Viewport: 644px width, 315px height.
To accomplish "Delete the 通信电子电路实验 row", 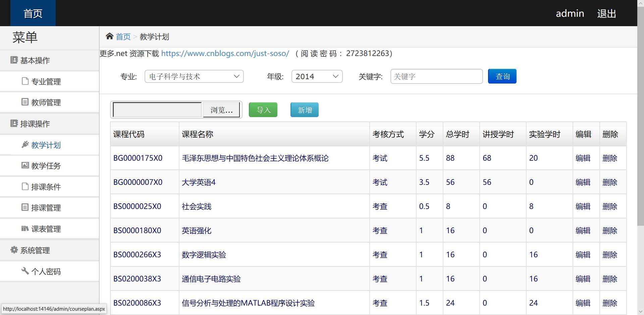I will tap(610, 279).
